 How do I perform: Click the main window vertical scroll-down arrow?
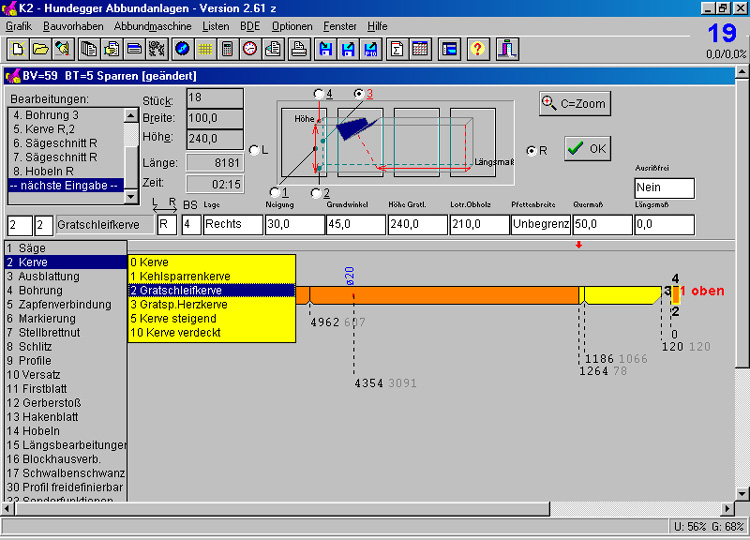[x=742, y=493]
